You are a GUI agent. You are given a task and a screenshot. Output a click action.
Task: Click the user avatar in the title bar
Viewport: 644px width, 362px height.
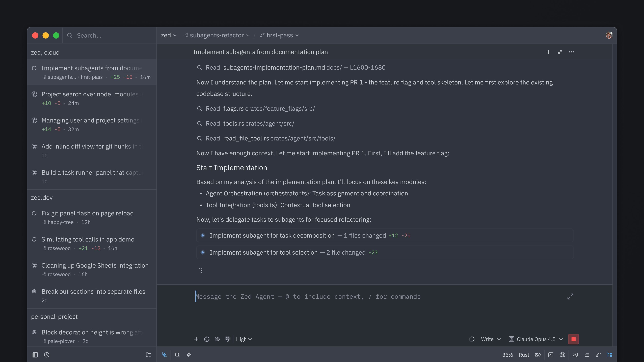tap(609, 35)
